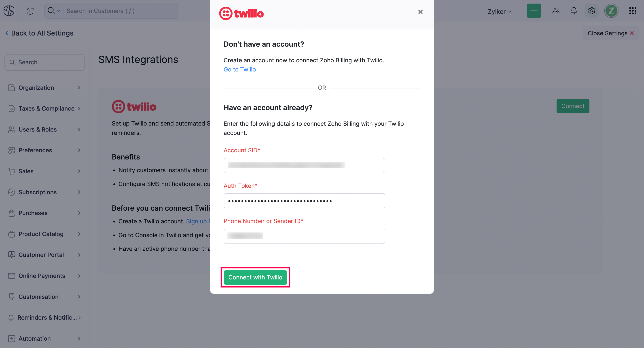644x348 pixels.
Task: Open the apps grid icon
Action: [x=633, y=11]
